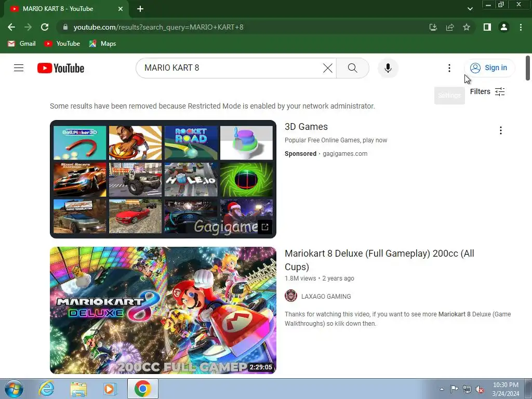Click the Sign in button
The height and width of the screenshot is (399, 532).
[489, 68]
